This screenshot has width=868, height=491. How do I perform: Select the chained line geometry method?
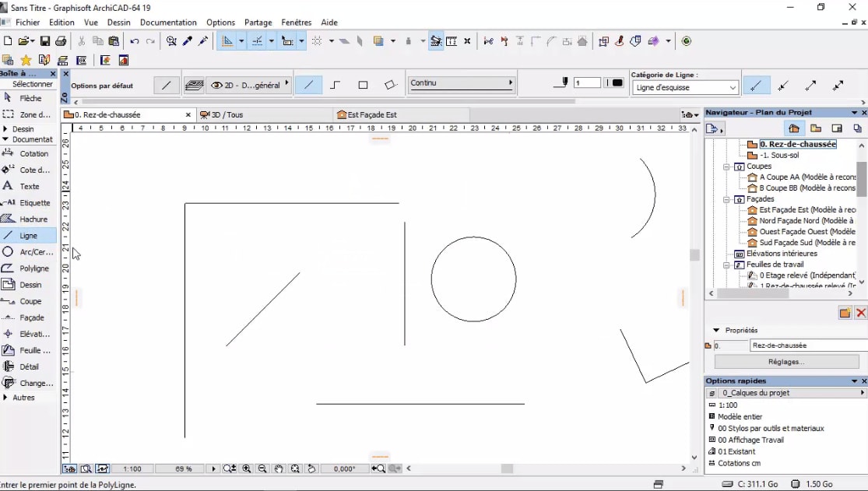click(336, 85)
